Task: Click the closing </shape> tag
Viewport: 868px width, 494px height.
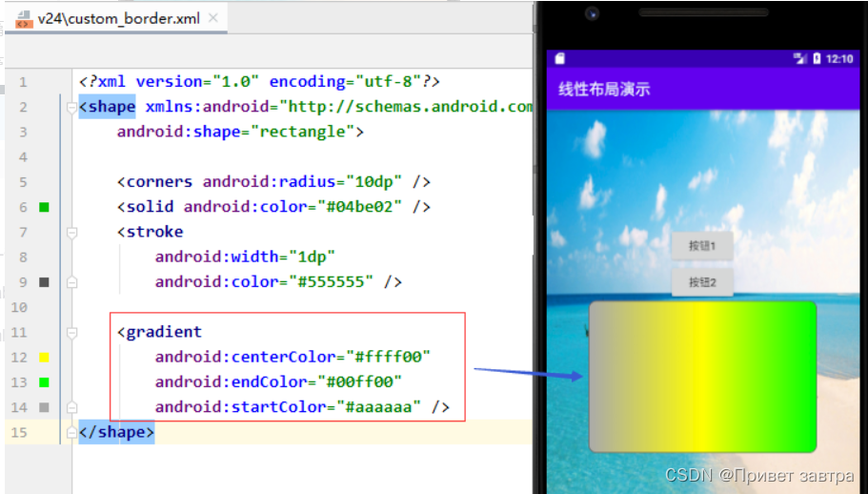Action: [x=117, y=432]
